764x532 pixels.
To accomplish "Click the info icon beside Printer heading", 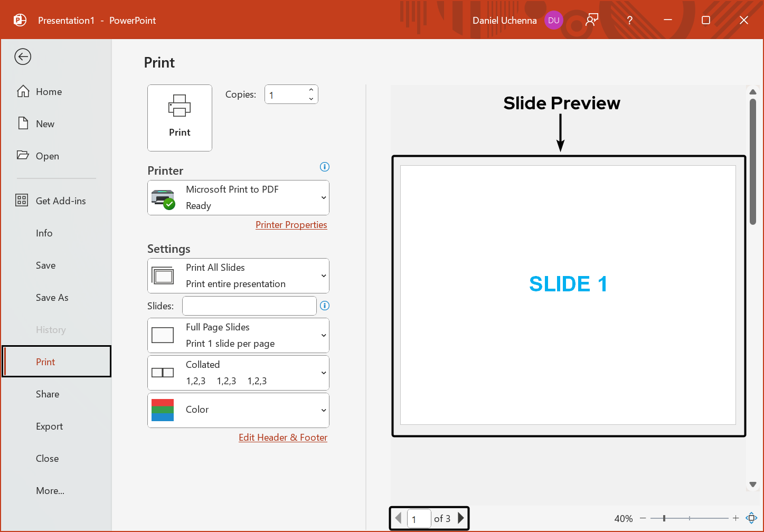I will click(324, 167).
